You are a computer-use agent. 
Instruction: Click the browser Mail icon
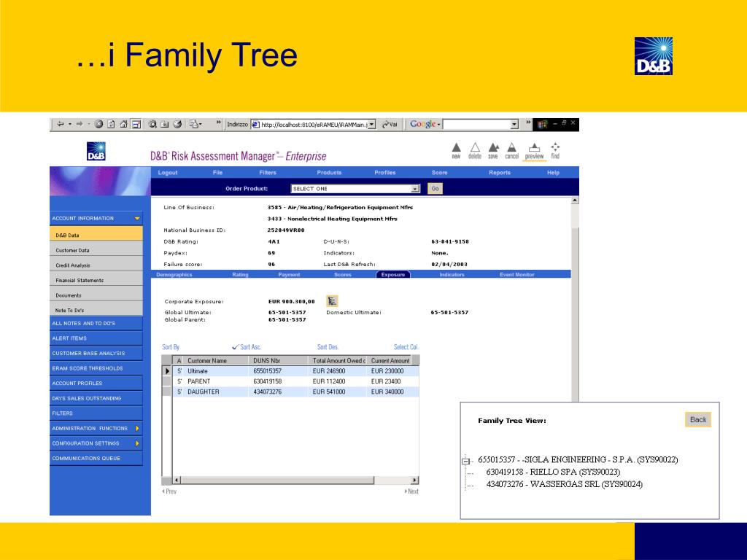pyautogui.click(x=195, y=124)
